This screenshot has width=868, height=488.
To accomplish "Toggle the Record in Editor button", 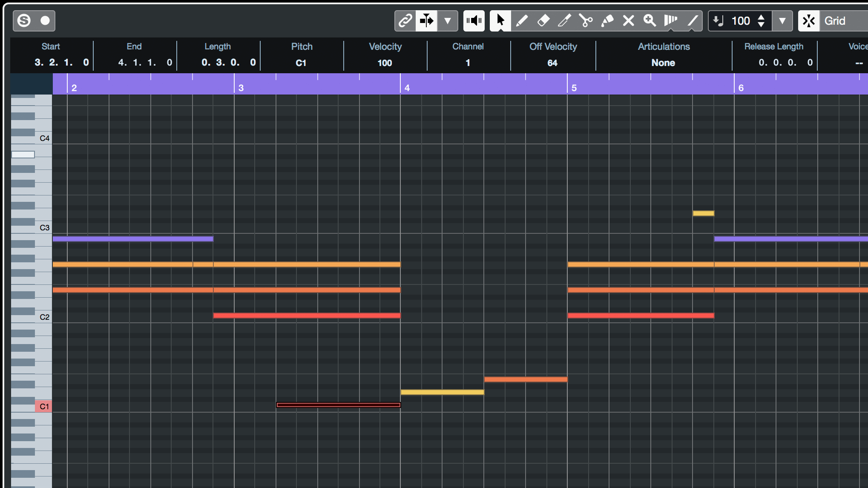I will (x=45, y=20).
